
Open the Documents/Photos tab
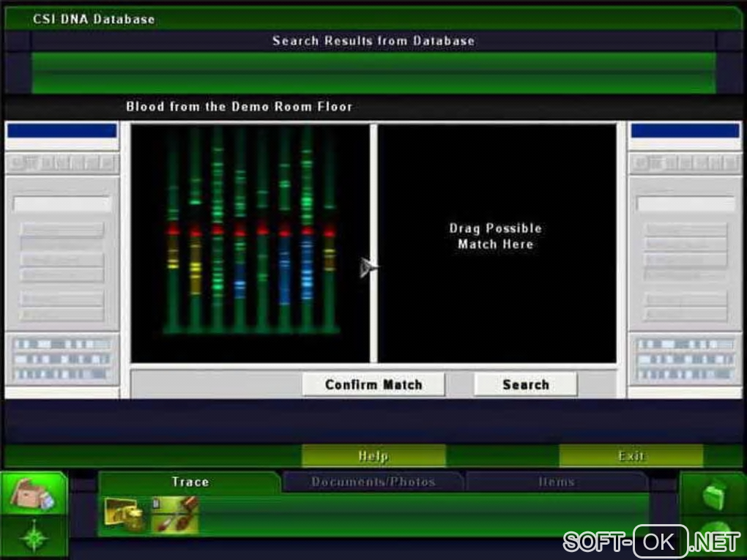(x=373, y=482)
